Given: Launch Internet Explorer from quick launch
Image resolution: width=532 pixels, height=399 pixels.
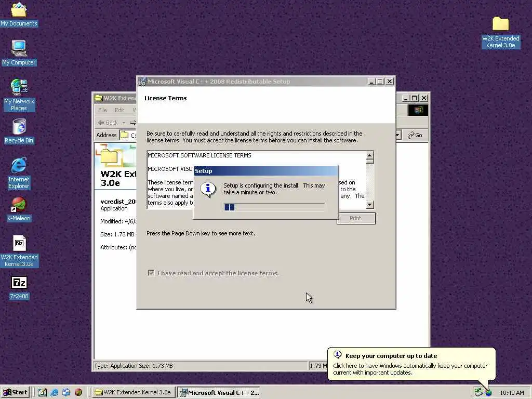Looking at the screenshot, I should click(x=54, y=392).
